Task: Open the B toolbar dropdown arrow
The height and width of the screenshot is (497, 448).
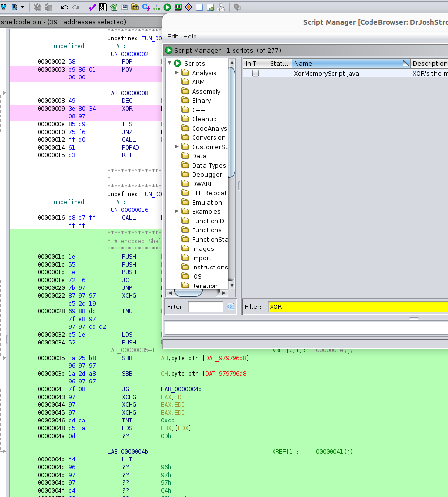Action: pyautogui.click(x=22, y=7)
